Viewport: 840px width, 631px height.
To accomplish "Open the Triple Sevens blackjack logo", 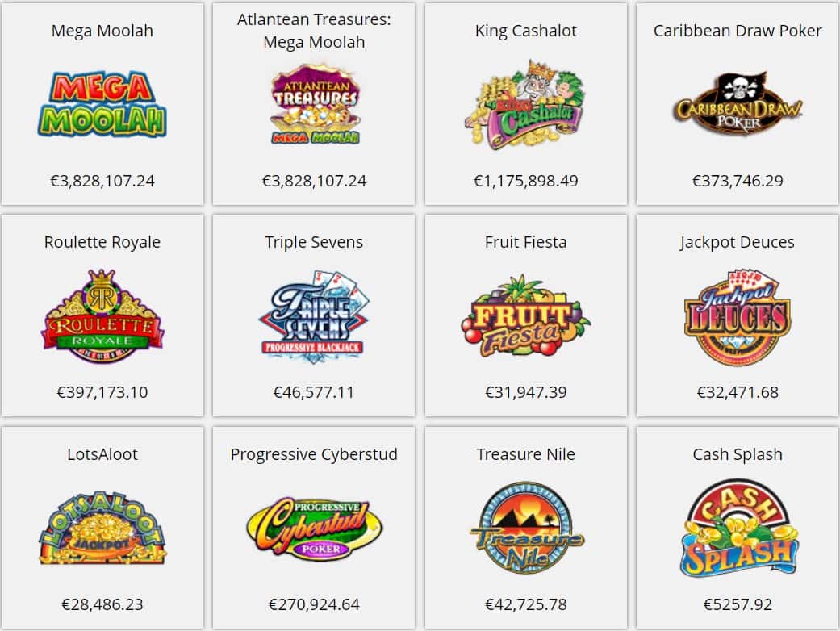I will point(314,316).
